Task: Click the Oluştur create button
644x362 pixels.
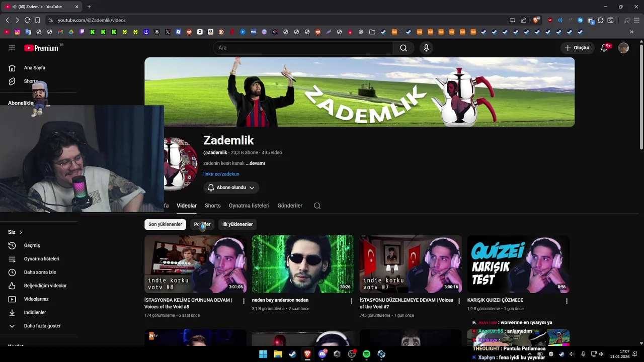Action: (577, 48)
